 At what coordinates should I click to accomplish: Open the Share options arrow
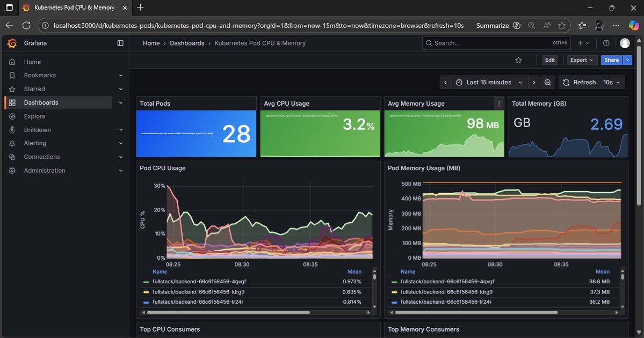[x=627, y=60]
